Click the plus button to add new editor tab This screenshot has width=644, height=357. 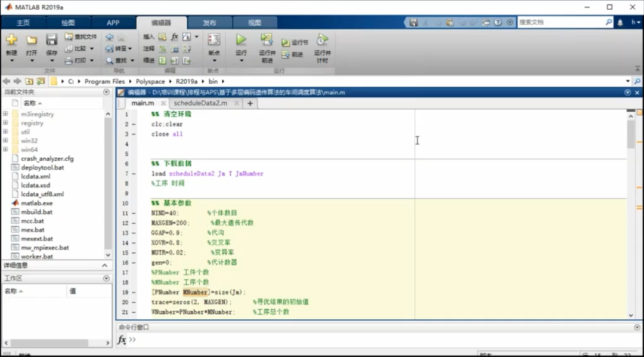pyautogui.click(x=250, y=103)
